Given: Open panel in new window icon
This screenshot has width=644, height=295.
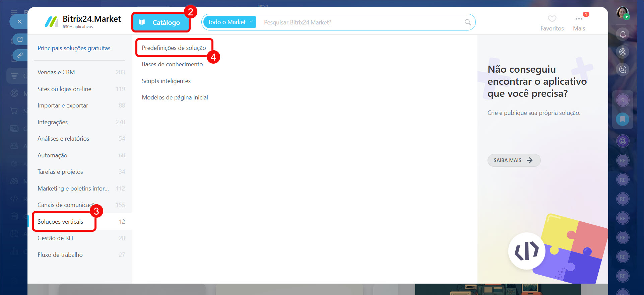Looking at the screenshot, I should (x=20, y=40).
